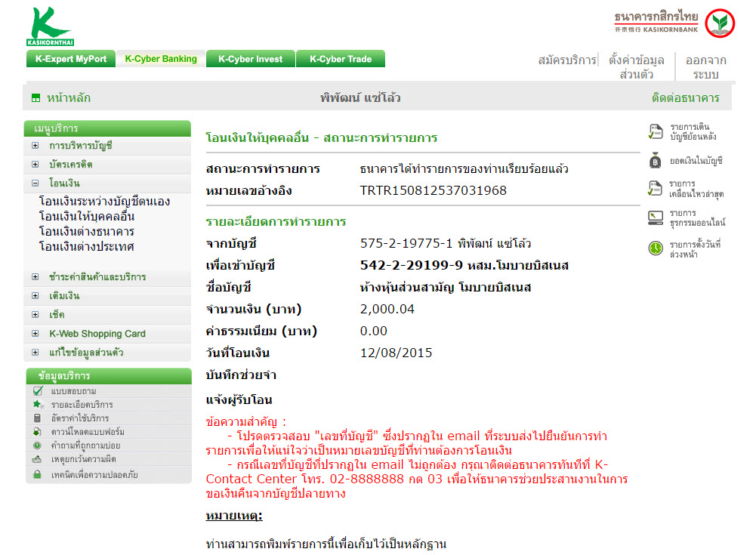Screen dimensions: 756x555
Task: Collapse the โอนเงิน menu section
Action: (x=35, y=183)
